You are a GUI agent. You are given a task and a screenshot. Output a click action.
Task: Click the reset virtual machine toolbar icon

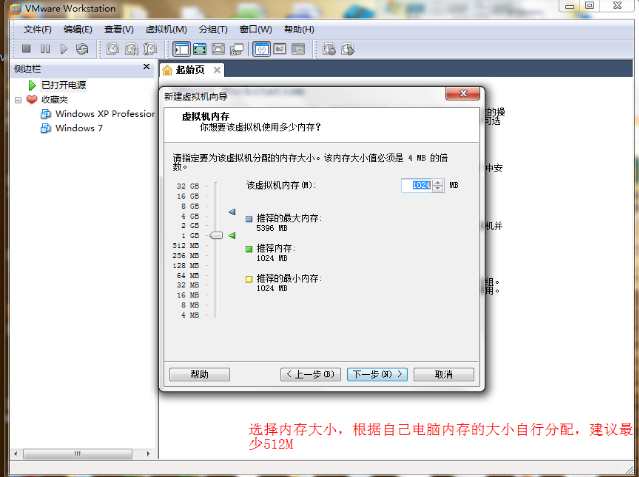(83, 48)
